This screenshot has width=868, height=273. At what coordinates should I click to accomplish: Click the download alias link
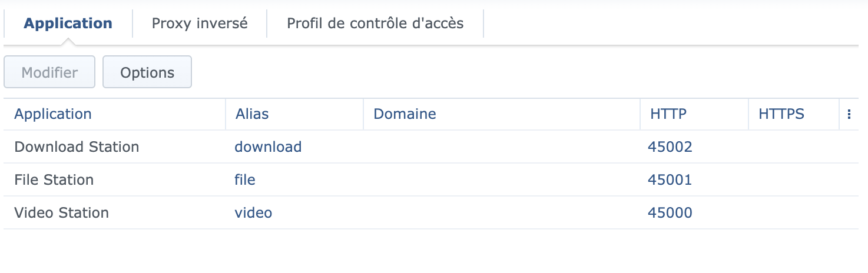pos(268,147)
